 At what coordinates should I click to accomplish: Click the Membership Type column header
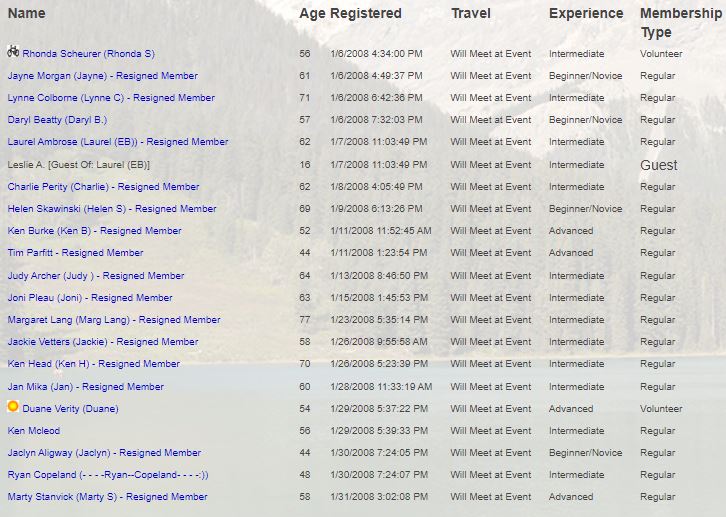(681, 23)
